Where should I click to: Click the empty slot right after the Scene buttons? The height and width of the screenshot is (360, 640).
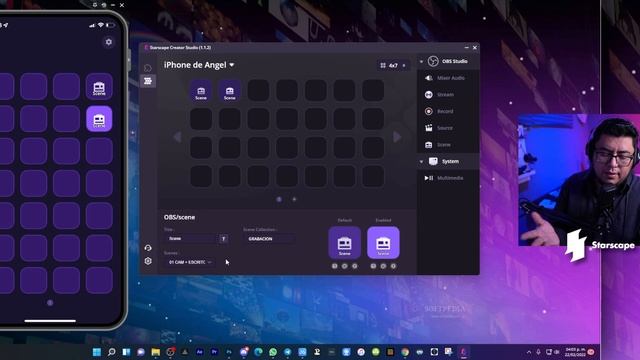[x=258, y=91]
